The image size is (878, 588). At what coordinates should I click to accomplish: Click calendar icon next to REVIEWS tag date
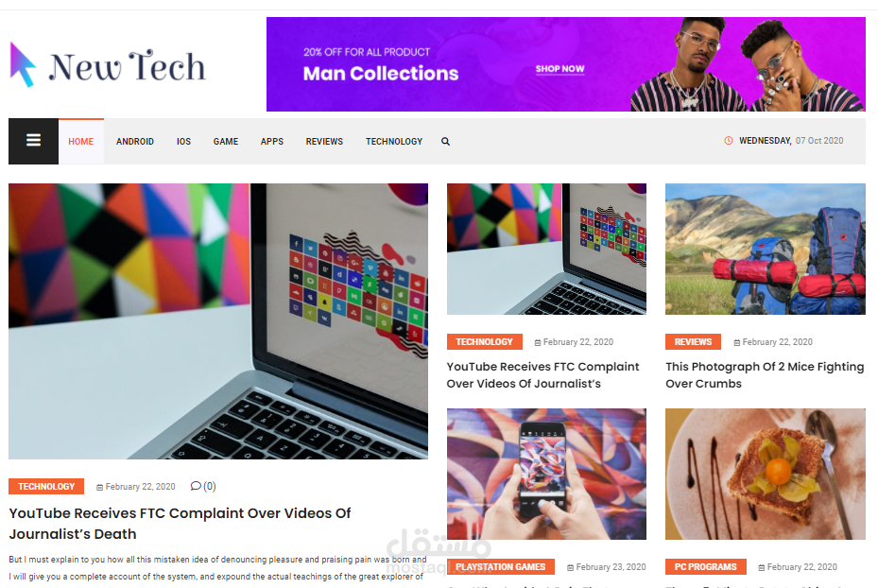coord(737,342)
